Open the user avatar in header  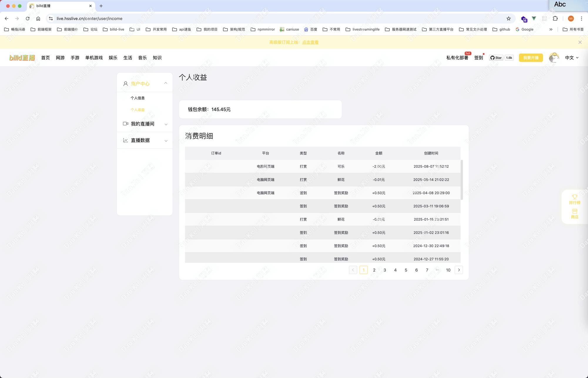554,58
